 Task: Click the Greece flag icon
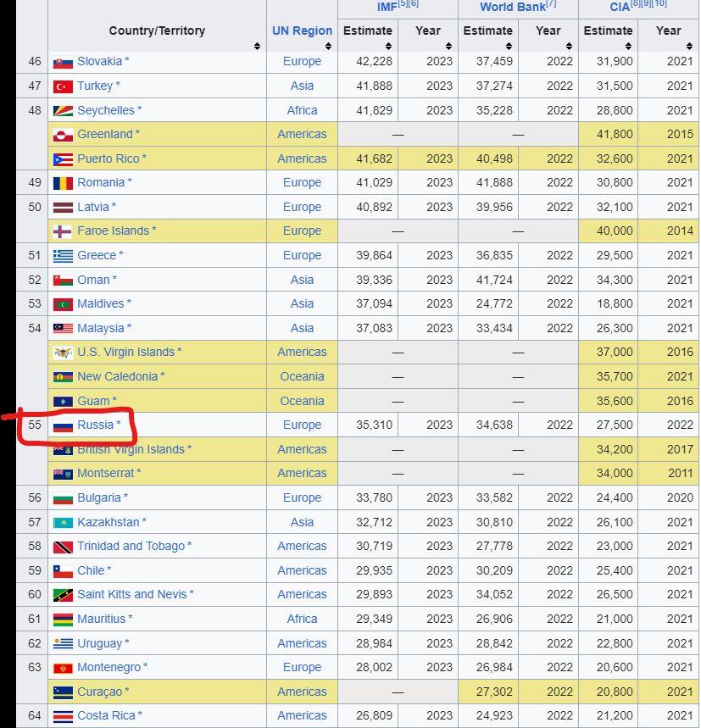coord(63,256)
